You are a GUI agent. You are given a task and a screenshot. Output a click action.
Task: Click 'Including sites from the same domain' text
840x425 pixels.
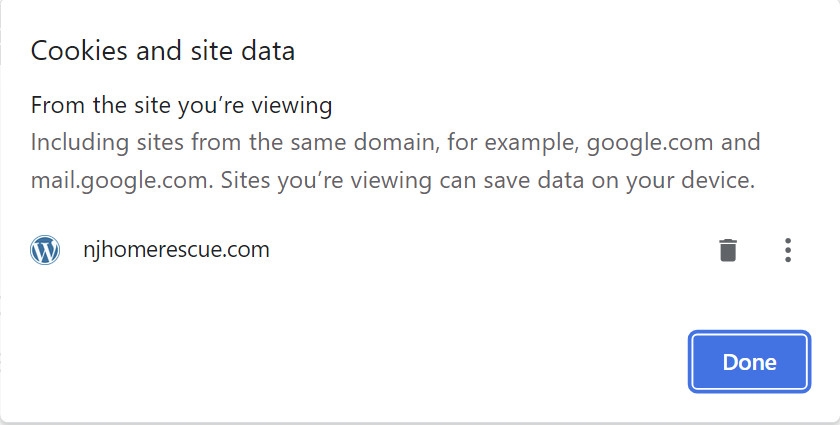pyautogui.click(x=232, y=143)
